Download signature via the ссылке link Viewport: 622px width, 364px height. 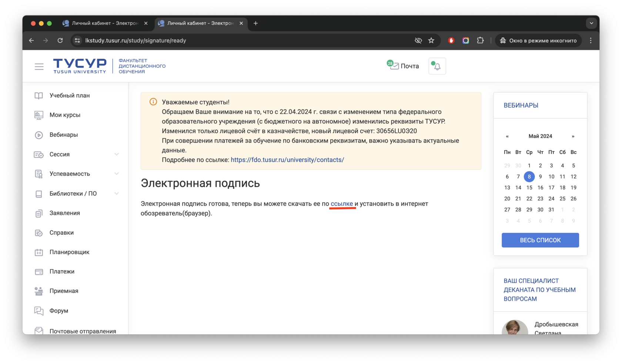coord(342,204)
